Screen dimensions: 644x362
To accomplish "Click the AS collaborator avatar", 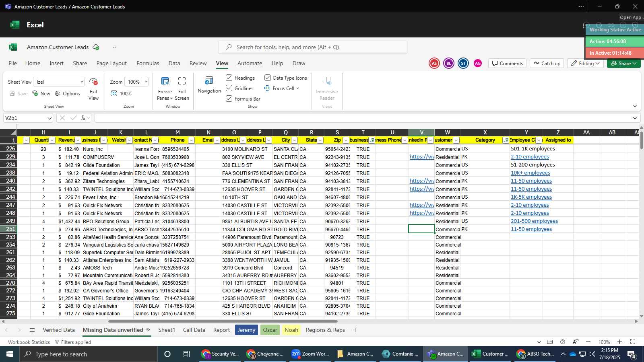I will coord(434,63).
